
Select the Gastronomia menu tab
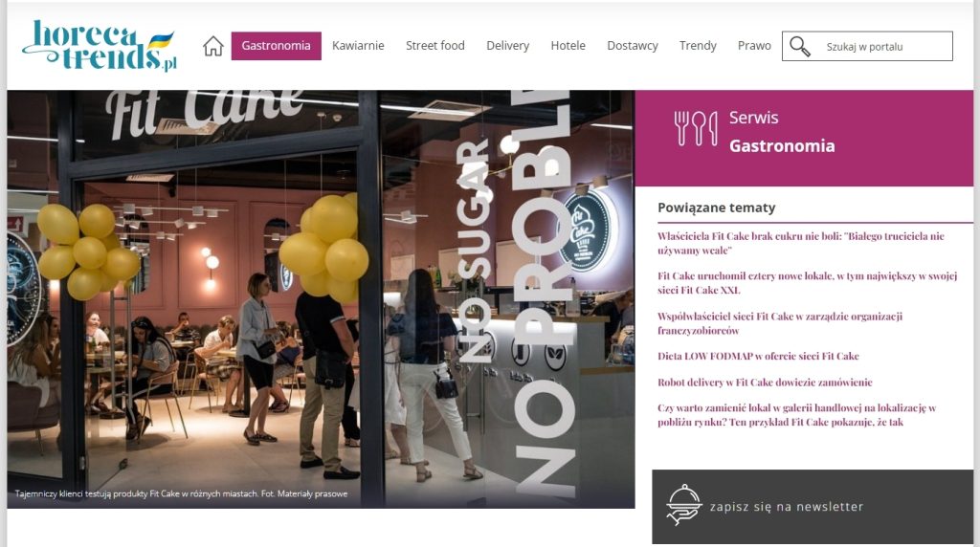click(x=277, y=46)
